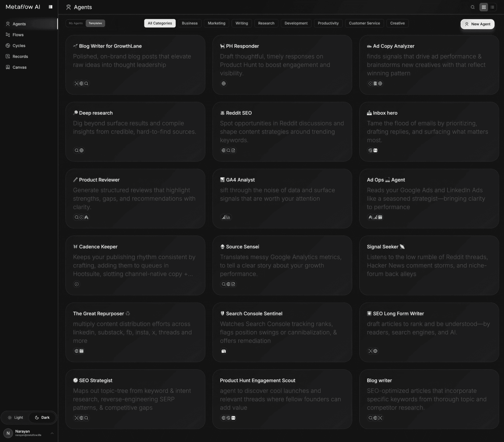Select the Templates tab
The width and height of the screenshot is (504, 442).
[x=95, y=23]
